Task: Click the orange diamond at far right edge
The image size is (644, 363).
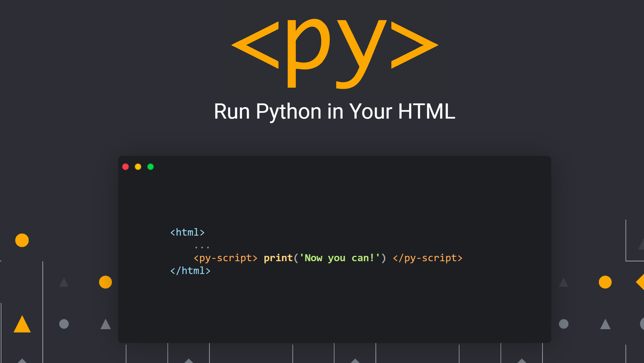Action: 641,282
